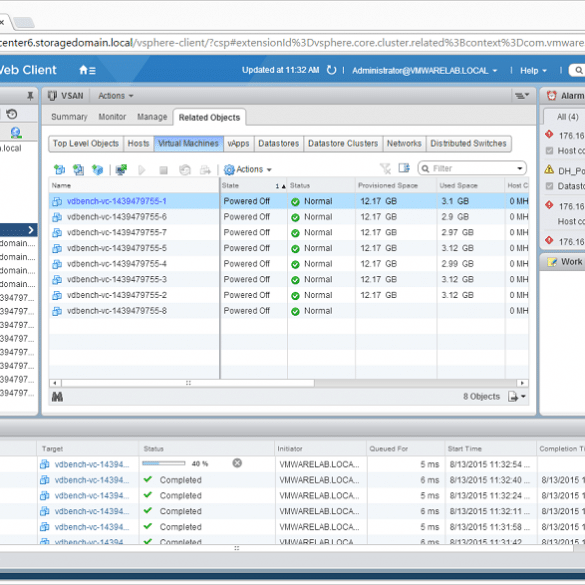Click the scroll right arrow of VM list
This screenshot has width=585, height=585.
[522, 383]
